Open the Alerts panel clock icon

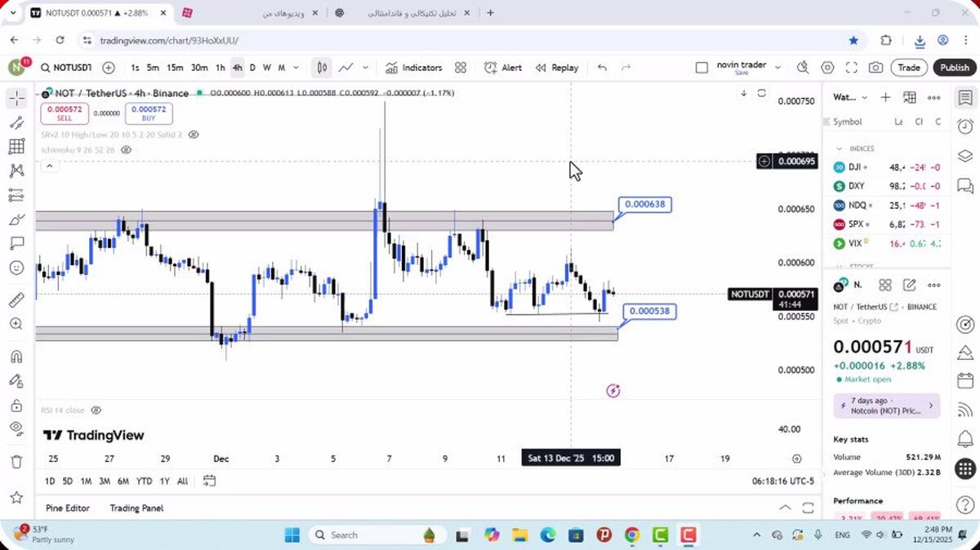point(965,126)
